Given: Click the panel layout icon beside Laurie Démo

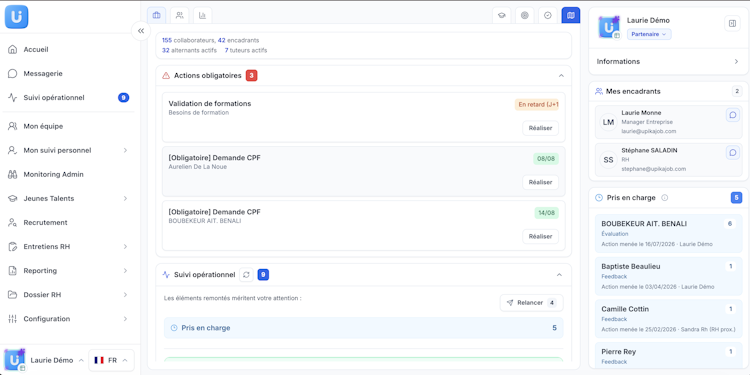Looking at the screenshot, I should (732, 23).
